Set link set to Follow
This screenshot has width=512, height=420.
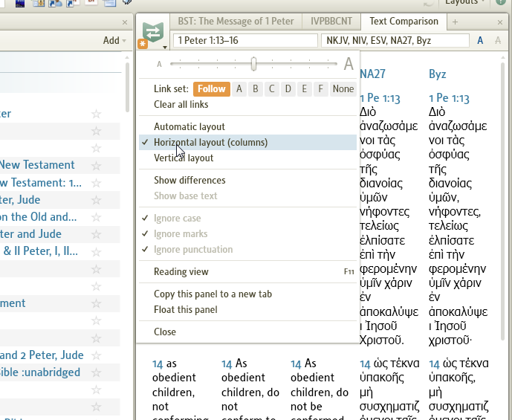(212, 89)
